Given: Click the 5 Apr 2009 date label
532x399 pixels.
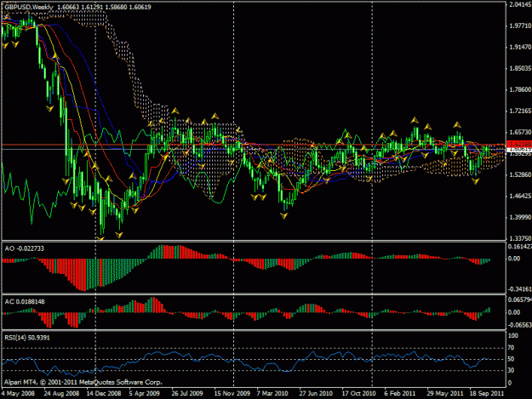Looking at the screenshot, I should pos(144,393).
